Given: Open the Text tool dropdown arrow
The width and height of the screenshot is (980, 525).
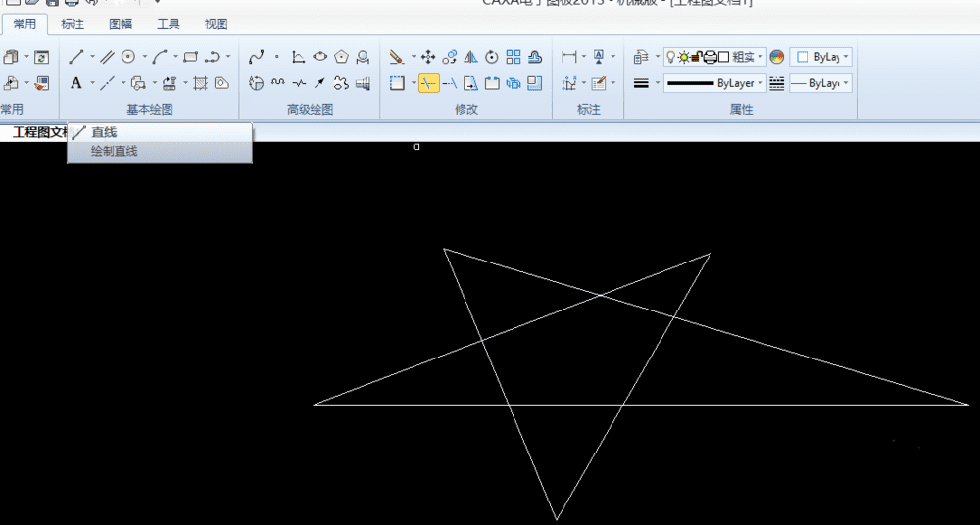Looking at the screenshot, I should [92, 83].
